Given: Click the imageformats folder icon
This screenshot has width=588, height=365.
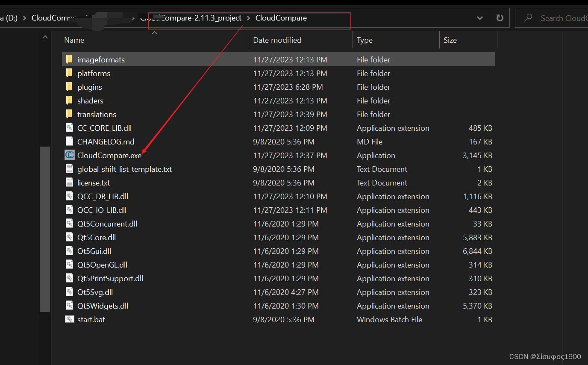Looking at the screenshot, I should pyautogui.click(x=69, y=59).
